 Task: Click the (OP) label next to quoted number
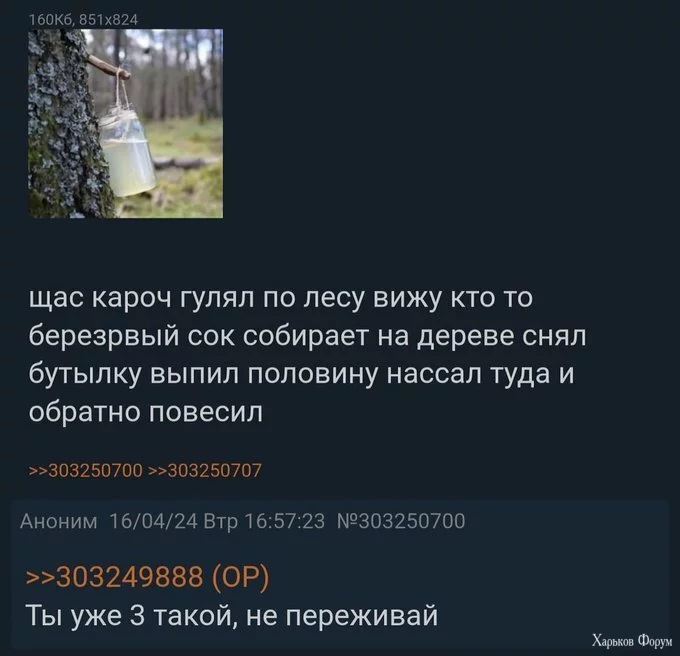tap(241, 577)
